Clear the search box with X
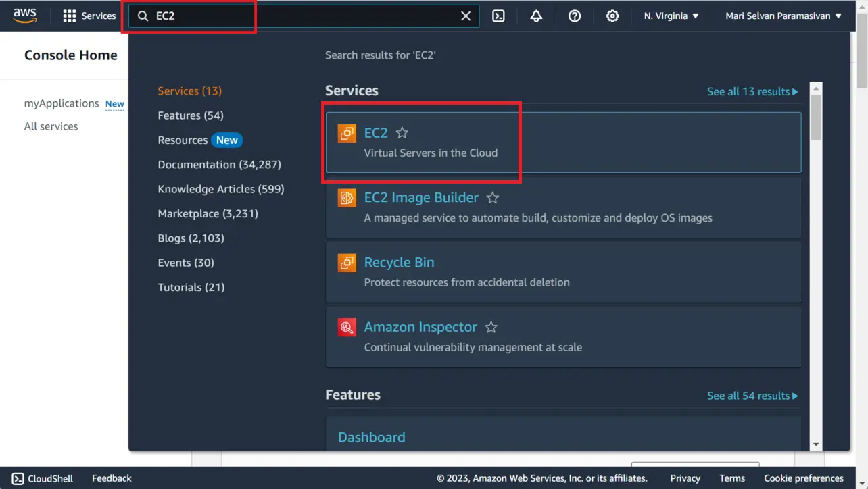Image resolution: width=868 pixels, height=489 pixels. (466, 16)
